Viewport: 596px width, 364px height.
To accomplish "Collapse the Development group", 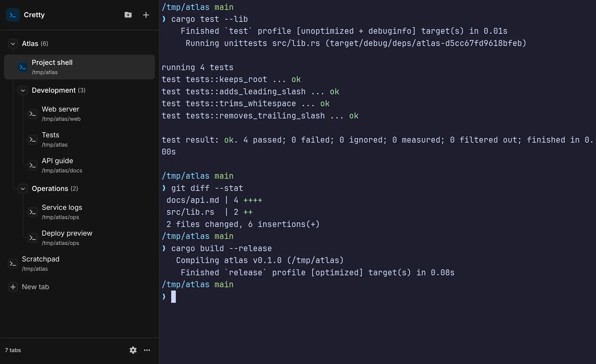I will coord(23,90).
